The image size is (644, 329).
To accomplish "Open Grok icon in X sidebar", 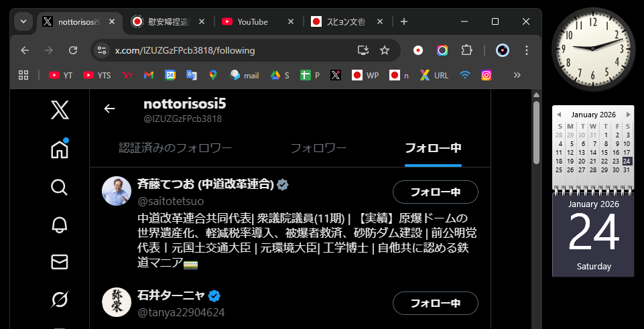I will [60, 300].
